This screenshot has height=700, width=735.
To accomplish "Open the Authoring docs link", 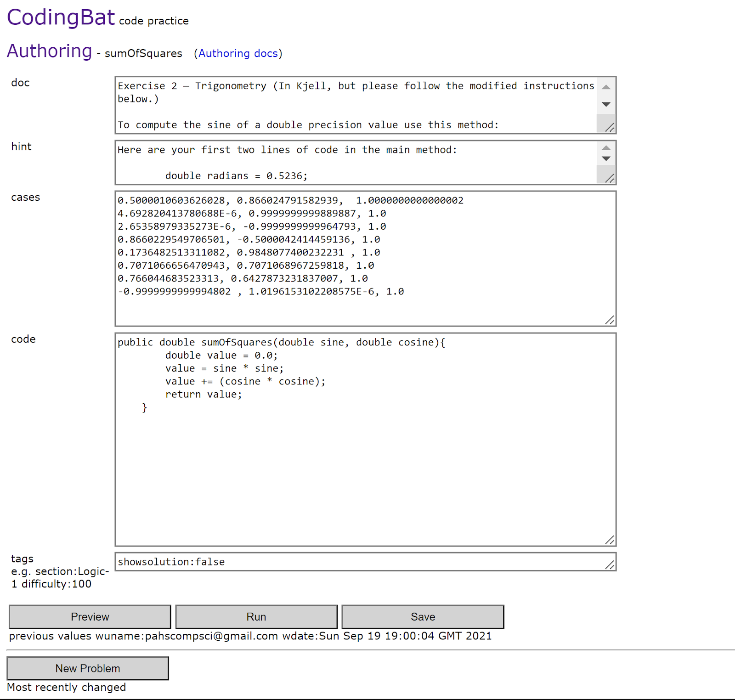I will (238, 53).
